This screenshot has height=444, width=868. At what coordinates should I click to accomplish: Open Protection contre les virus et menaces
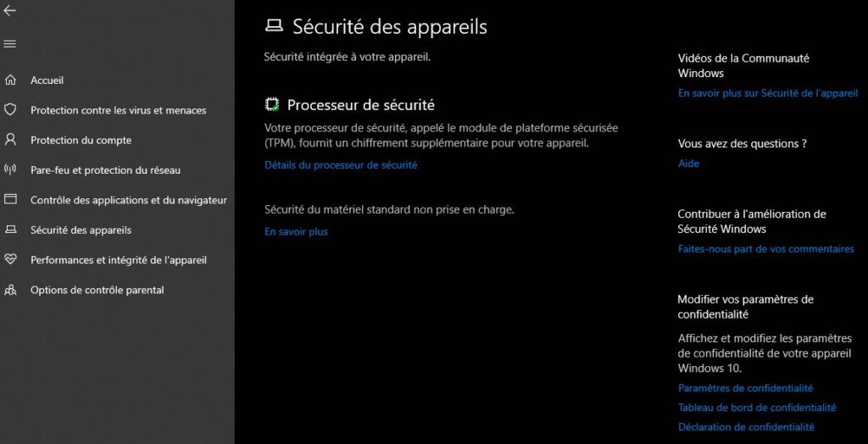tap(119, 110)
